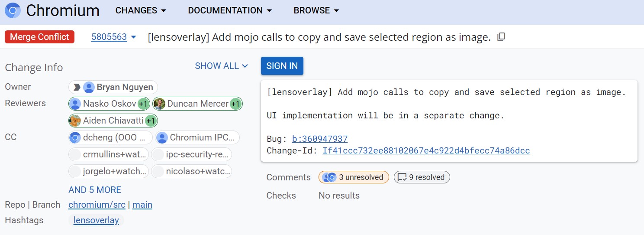Expand the patchset dropdown arrow beside 5805563
Screen dimensions: 644x235
coord(133,37)
